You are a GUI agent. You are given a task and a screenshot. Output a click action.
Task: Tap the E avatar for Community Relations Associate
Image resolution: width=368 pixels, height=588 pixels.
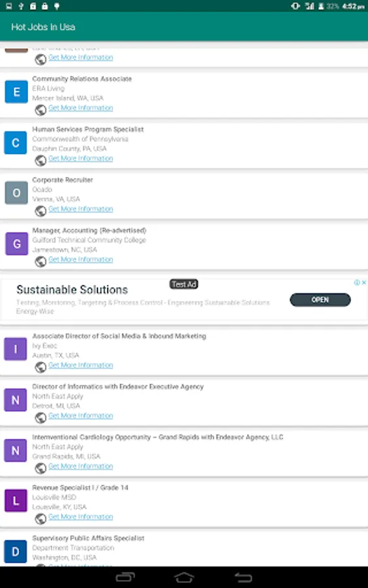[16, 92]
